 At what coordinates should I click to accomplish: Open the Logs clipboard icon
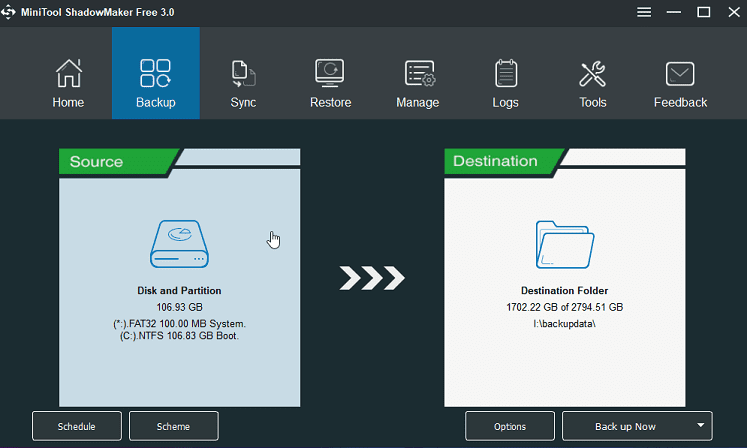505,73
